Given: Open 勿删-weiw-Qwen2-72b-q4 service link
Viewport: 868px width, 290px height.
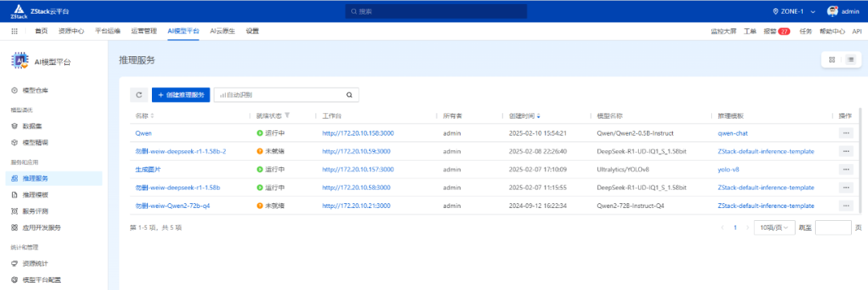Looking at the screenshot, I should [x=172, y=206].
